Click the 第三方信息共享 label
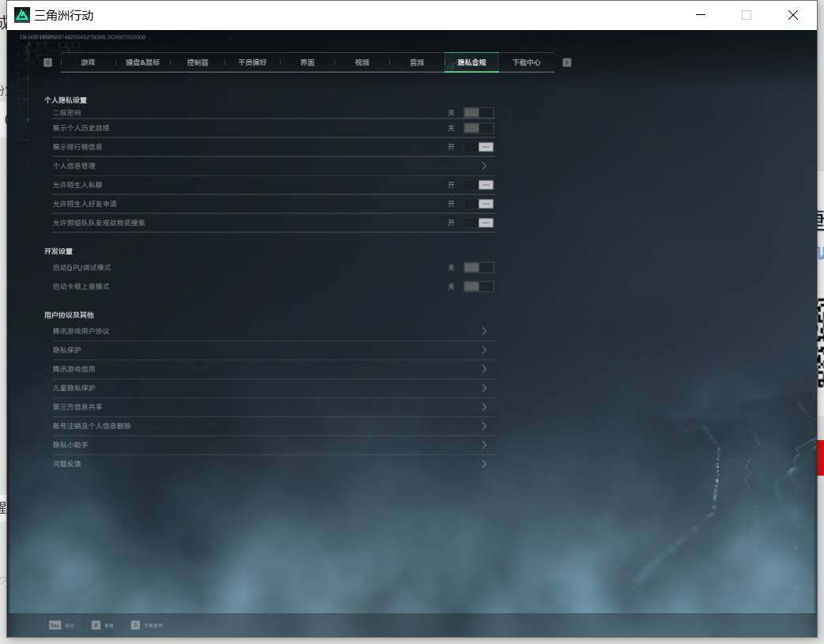The width and height of the screenshot is (824, 644). (x=77, y=407)
